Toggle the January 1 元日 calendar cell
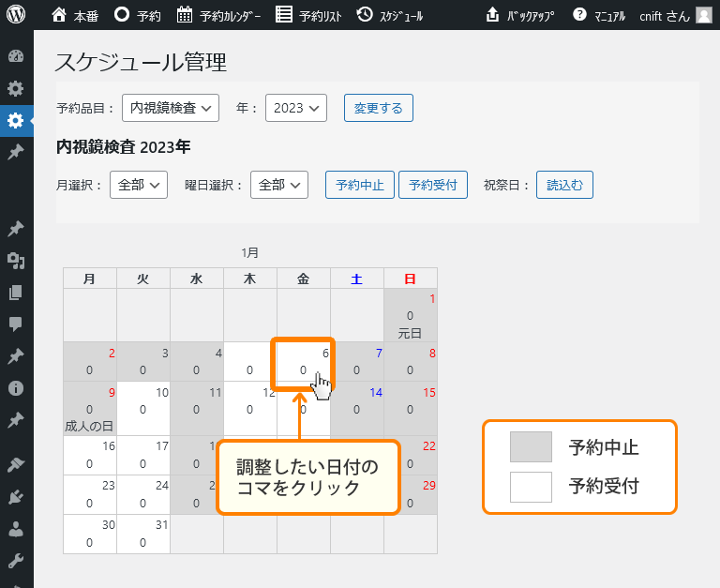 [x=410, y=316]
